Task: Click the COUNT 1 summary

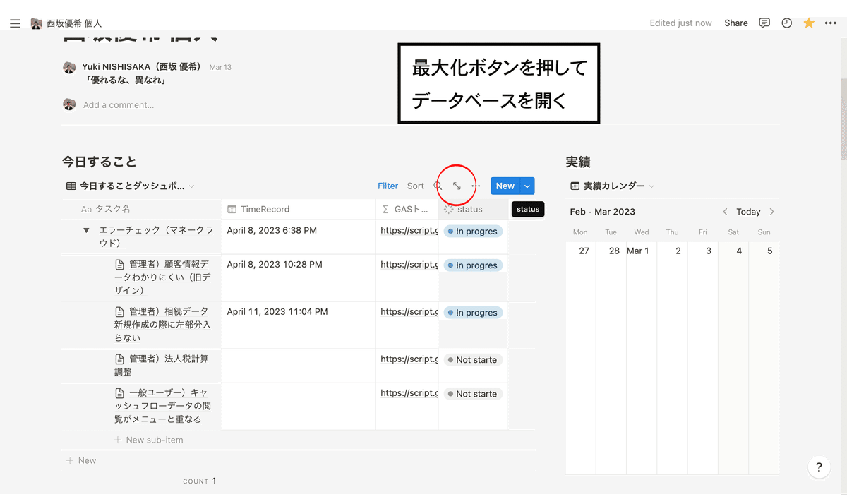Action: tap(200, 481)
